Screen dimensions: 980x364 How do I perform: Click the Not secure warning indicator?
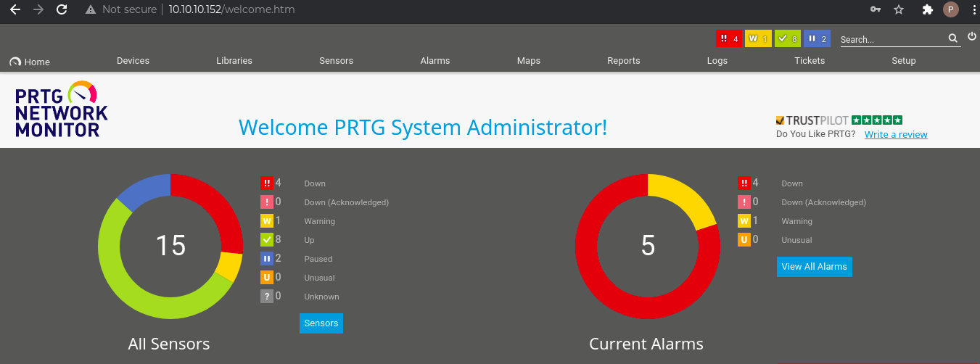pyautogui.click(x=120, y=9)
